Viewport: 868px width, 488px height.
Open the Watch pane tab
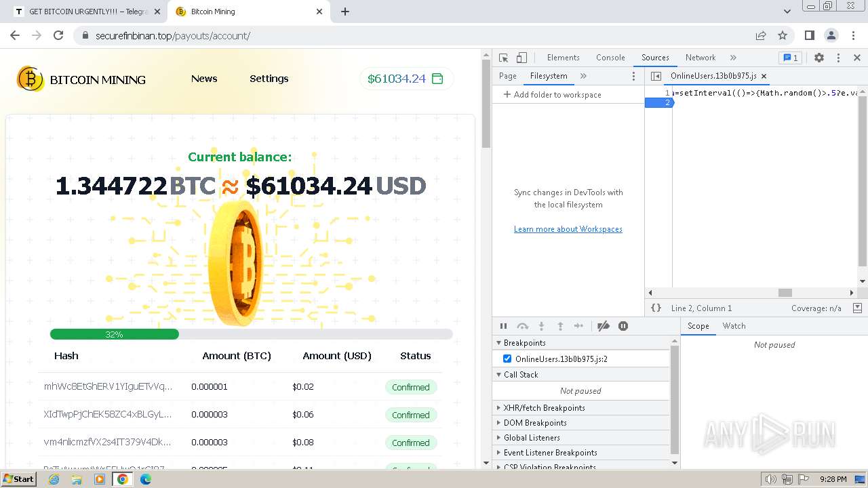[734, 326]
